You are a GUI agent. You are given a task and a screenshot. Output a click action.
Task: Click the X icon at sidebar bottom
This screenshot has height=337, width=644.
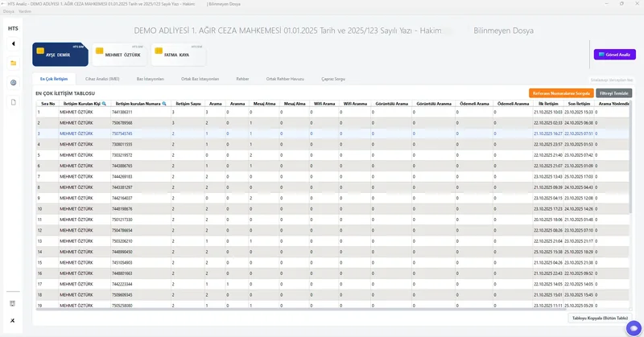[13, 321]
